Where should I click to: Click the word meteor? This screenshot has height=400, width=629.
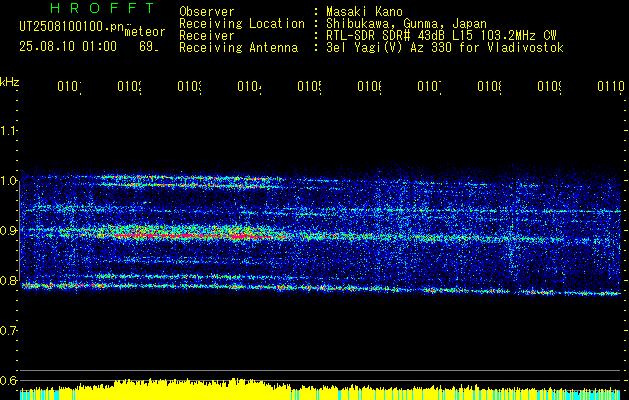(x=145, y=32)
